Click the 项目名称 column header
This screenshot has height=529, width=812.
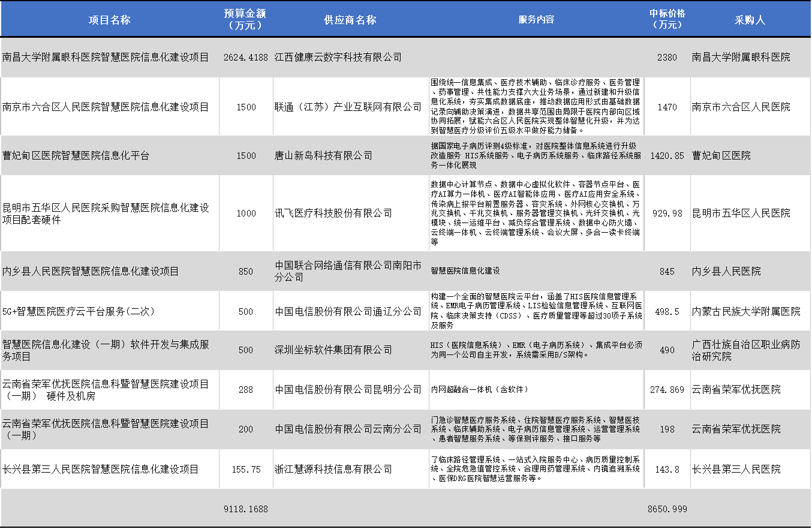[x=109, y=19]
